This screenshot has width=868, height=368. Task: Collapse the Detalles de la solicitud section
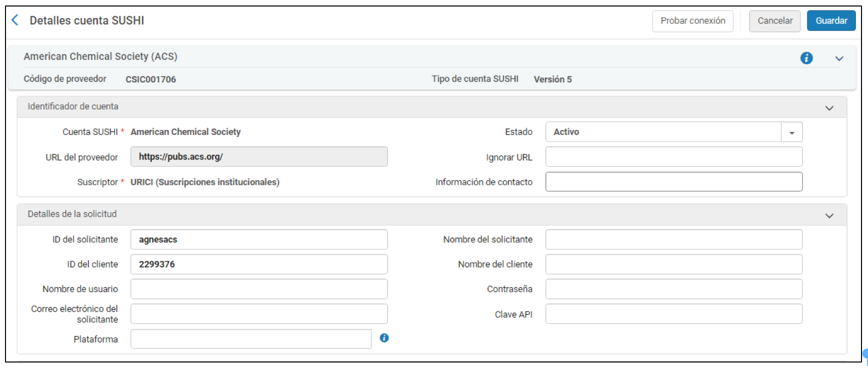click(829, 215)
